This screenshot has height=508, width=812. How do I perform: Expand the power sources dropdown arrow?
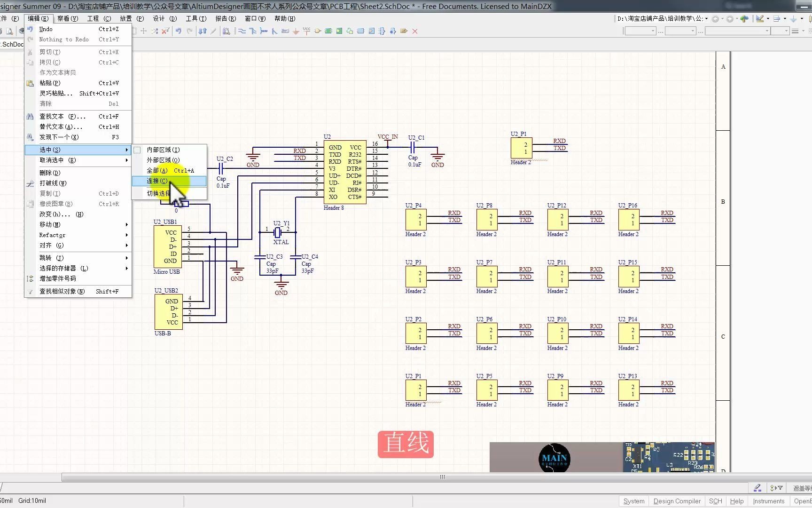(x=802, y=19)
